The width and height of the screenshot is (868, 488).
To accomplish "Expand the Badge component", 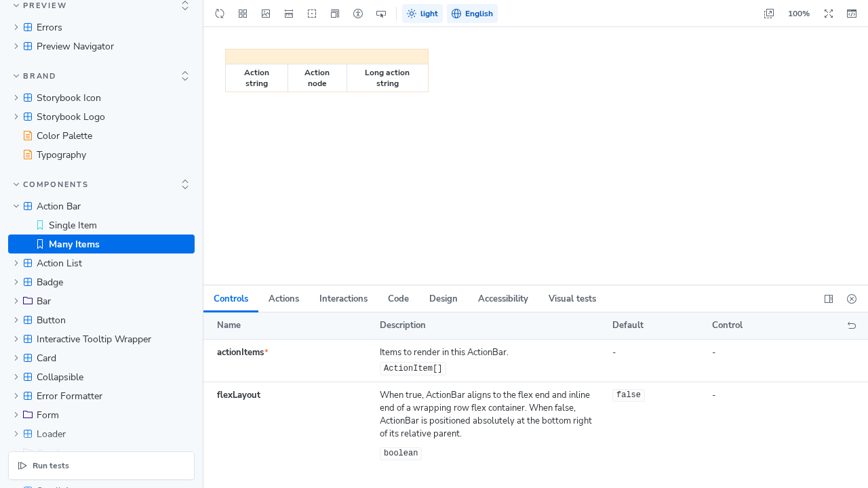I will pyautogui.click(x=101, y=282).
